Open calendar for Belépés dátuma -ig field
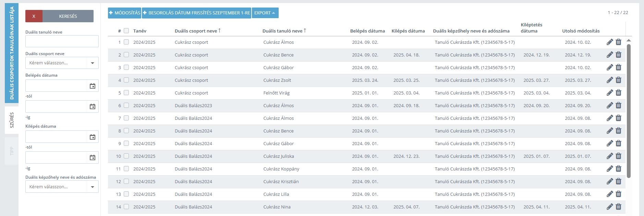Screen dimensions: 644x216 pos(92,106)
